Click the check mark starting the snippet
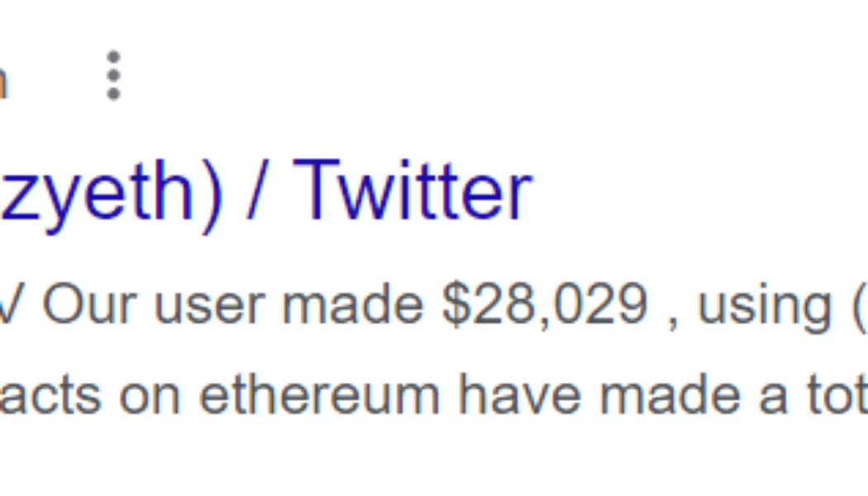This screenshot has width=868, height=496. 10,306
